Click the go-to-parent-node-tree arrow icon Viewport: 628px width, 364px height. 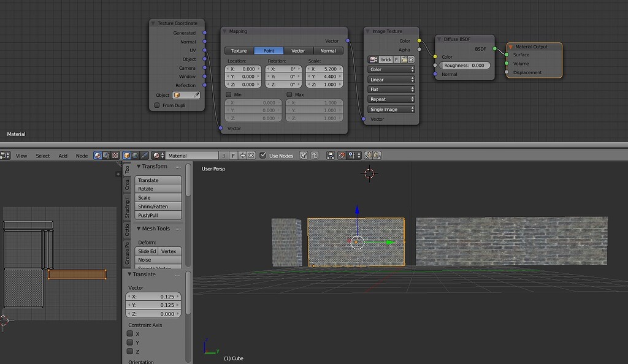[314, 155]
